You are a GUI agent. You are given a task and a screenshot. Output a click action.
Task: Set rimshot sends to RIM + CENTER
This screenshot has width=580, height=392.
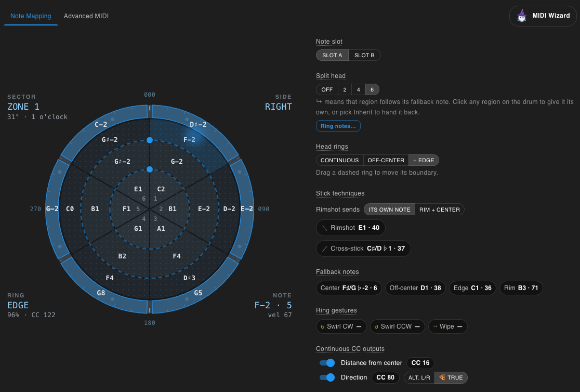440,210
